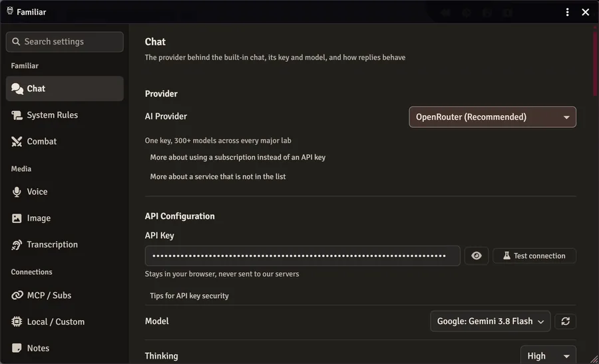Expand Tips for API key security

(189, 295)
